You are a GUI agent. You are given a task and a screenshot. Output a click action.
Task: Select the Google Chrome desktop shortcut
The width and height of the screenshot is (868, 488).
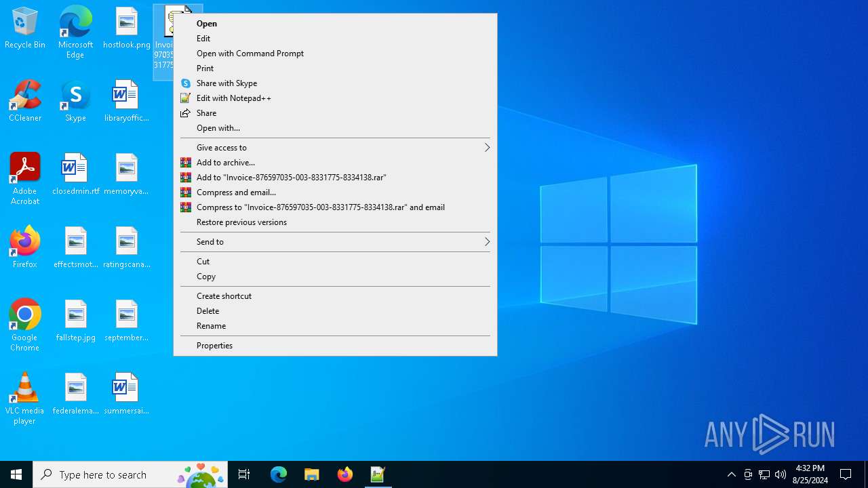[25, 325]
